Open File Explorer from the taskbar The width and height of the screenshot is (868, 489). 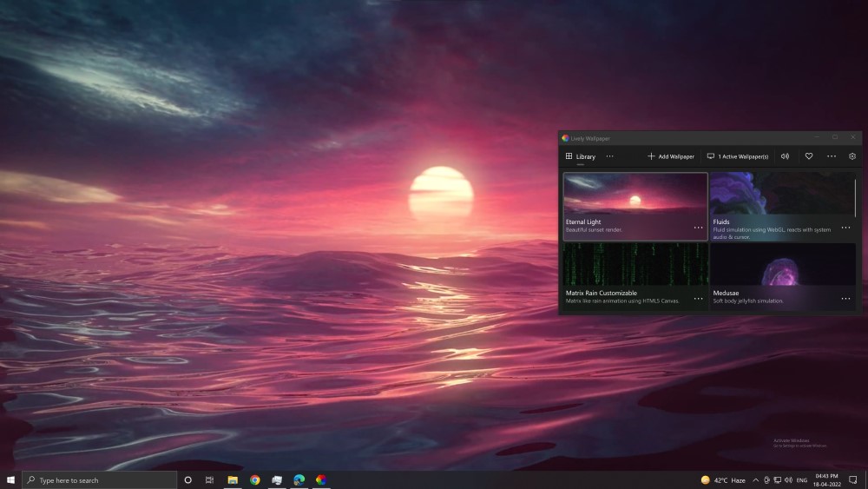233,479
